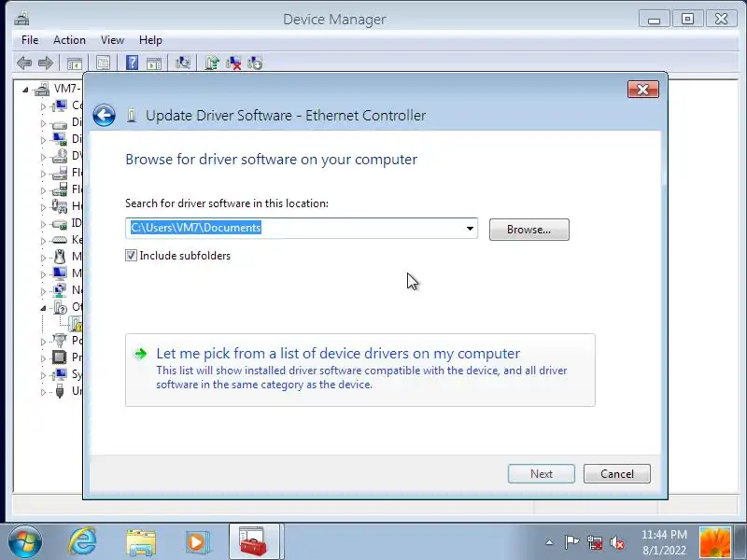
Task: Open the File menu
Action: point(30,40)
